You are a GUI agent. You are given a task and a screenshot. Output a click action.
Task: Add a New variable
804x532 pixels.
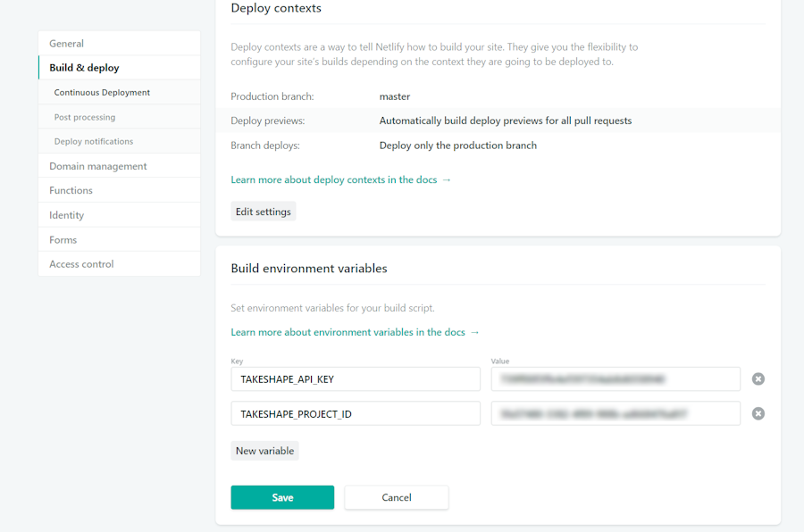click(x=264, y=451)
